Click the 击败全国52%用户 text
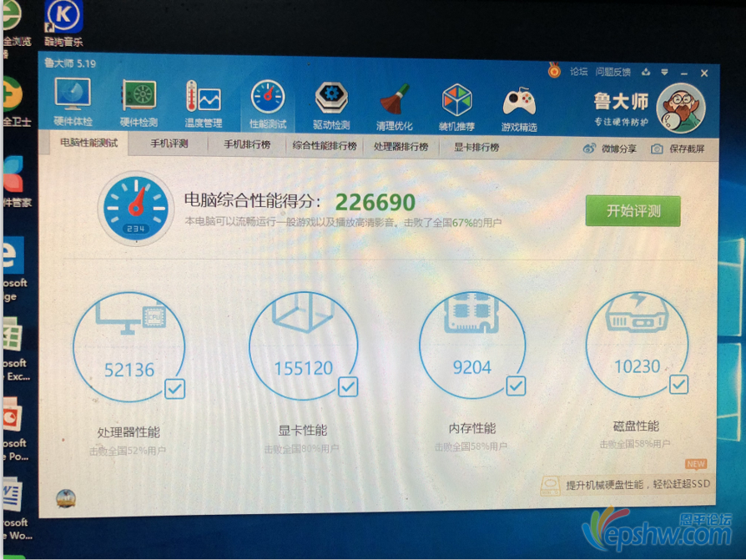 click(x=128, y=450)
